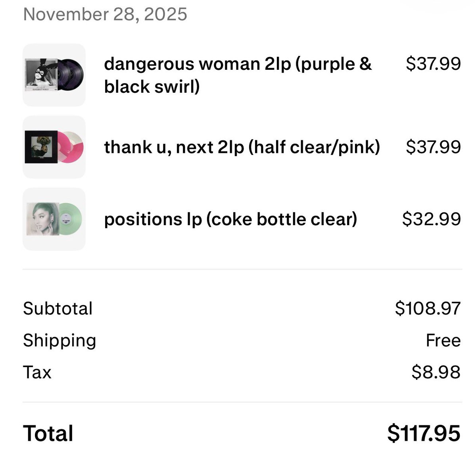The image size is (476, 459).
Task: Click the thank u, next album thumbnail
Action: click(x=54, y=147)
